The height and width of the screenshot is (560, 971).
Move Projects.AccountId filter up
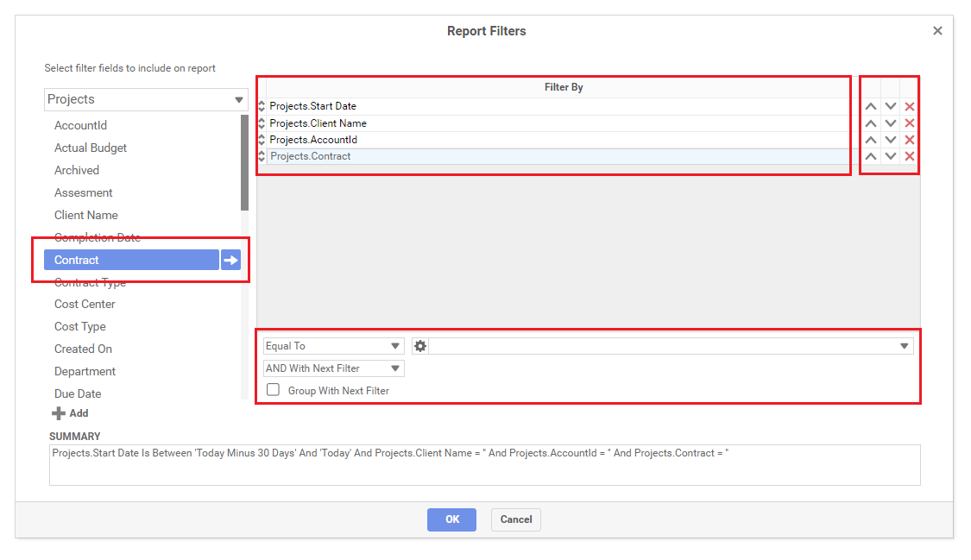click(871, 140)
